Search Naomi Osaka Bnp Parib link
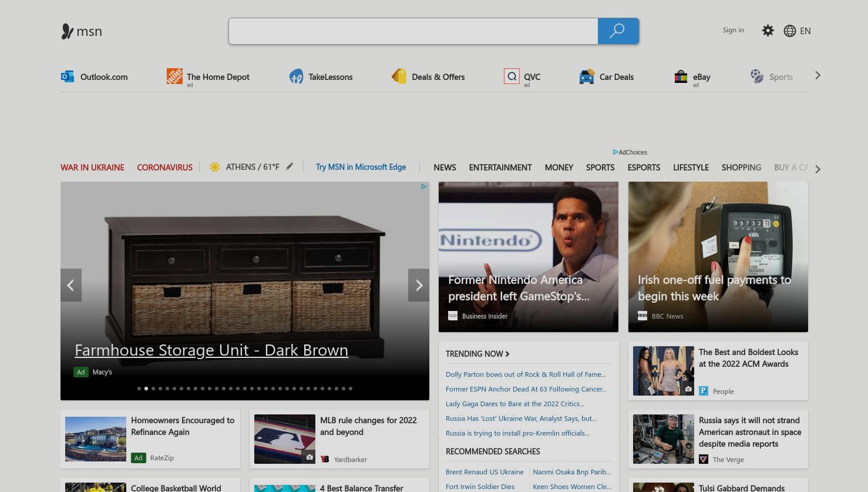 [x=572, y=472]
